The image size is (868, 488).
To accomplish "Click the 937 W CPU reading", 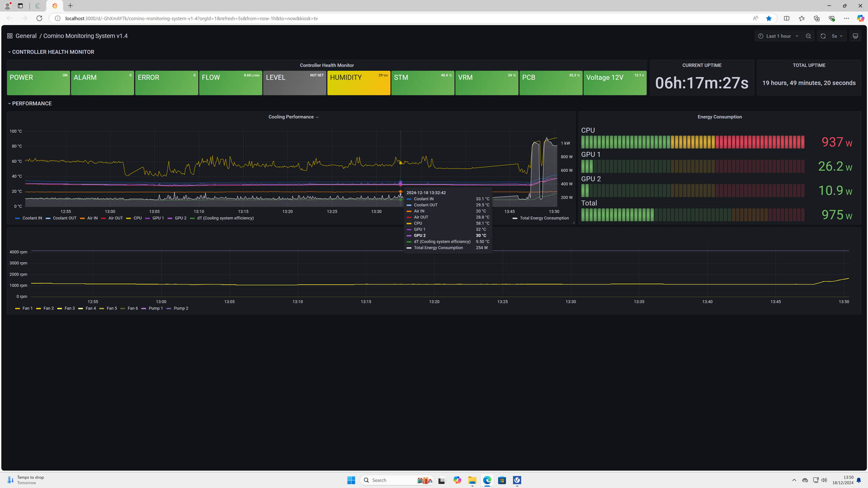I will [x=837, y=142].
